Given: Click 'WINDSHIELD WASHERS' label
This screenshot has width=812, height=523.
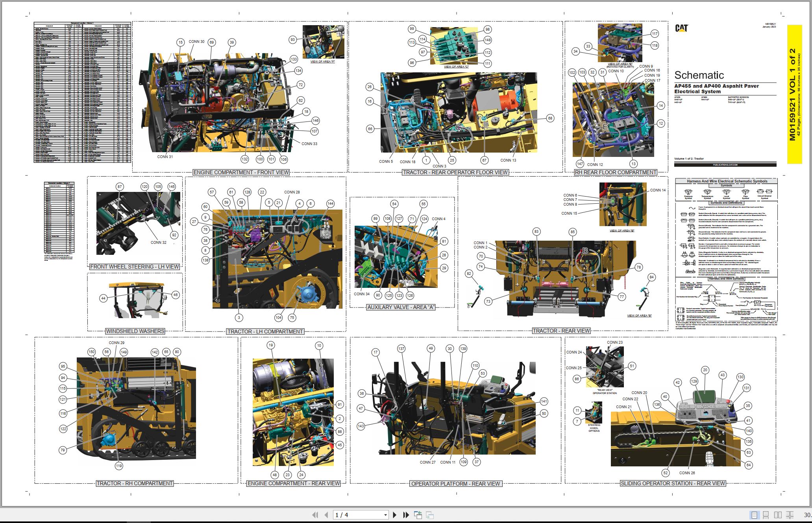Looking at the screenshot, I should point(135,331).
